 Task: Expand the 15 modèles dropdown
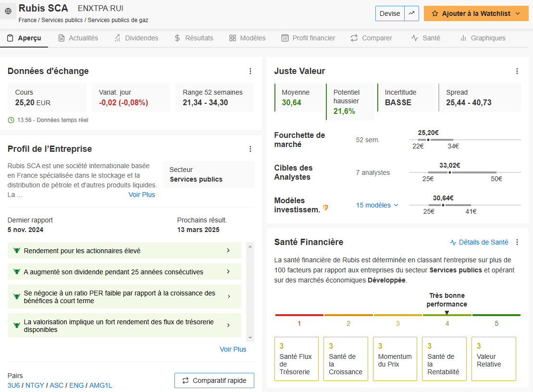377,205
